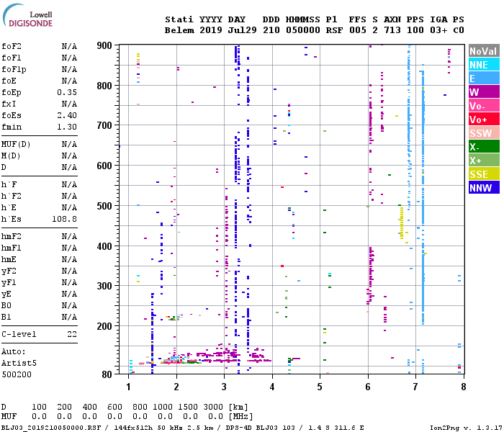Click the yellow SSE echo cluster near 450 km
Image resolution: width=504 pixels, height=432 pixels.
pyautogui.click(x=402, y=223)
